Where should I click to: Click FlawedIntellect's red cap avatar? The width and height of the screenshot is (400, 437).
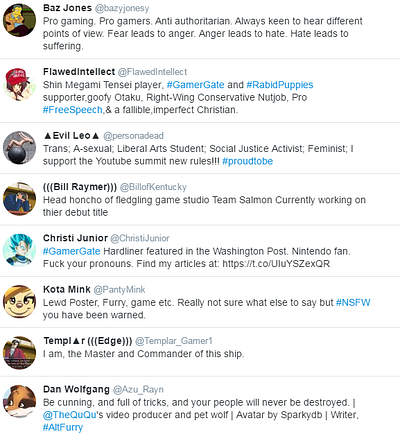click(x=19, y=84)
